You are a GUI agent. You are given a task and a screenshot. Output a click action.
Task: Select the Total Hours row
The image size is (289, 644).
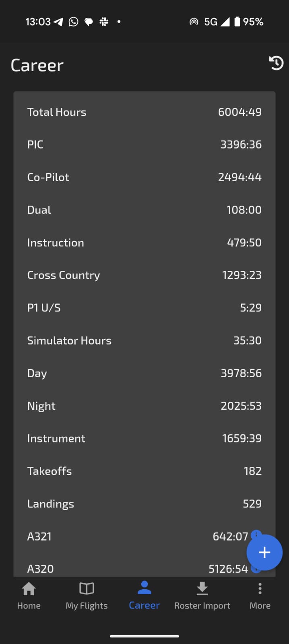[144, 112]
